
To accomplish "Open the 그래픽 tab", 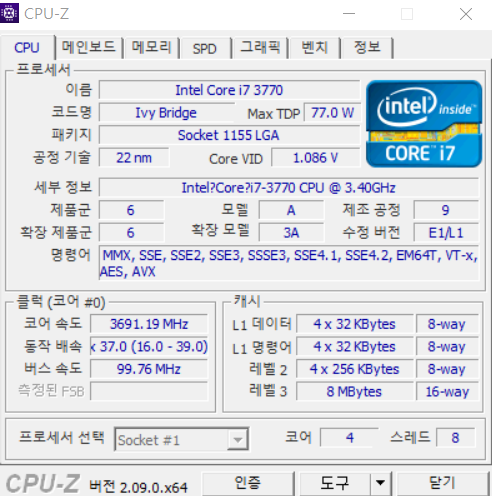I will tap(260, 47).
